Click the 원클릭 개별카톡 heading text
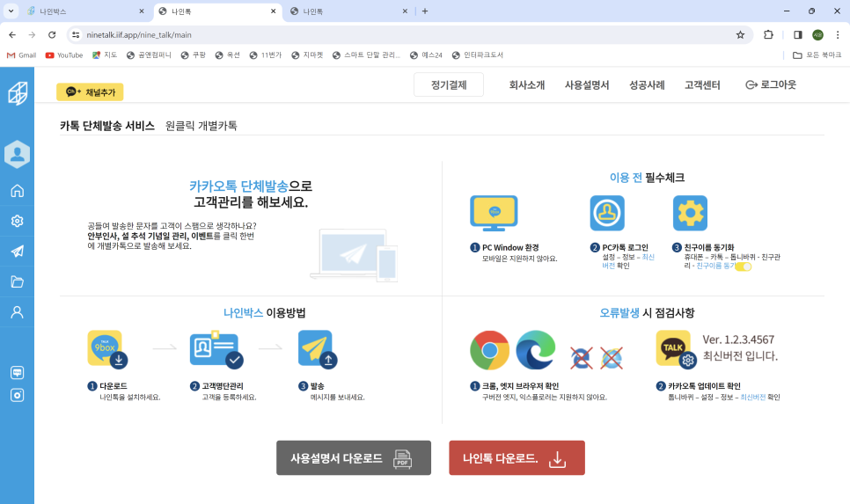The width and height of the screenshot is (850, 504). click(x=202, y=126)
